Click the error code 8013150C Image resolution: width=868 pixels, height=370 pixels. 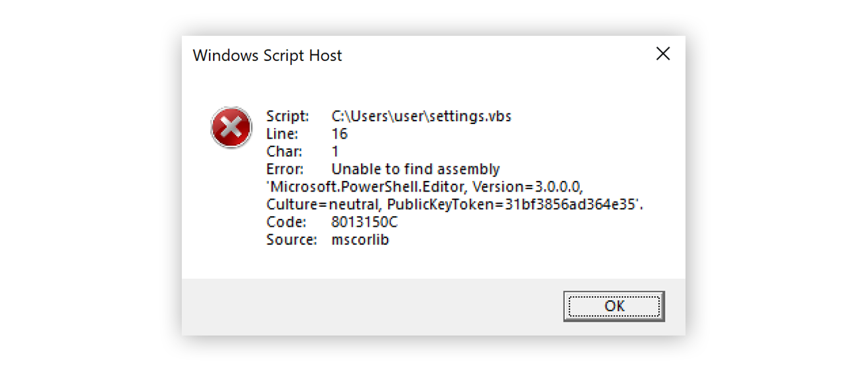tap(364, 222)
